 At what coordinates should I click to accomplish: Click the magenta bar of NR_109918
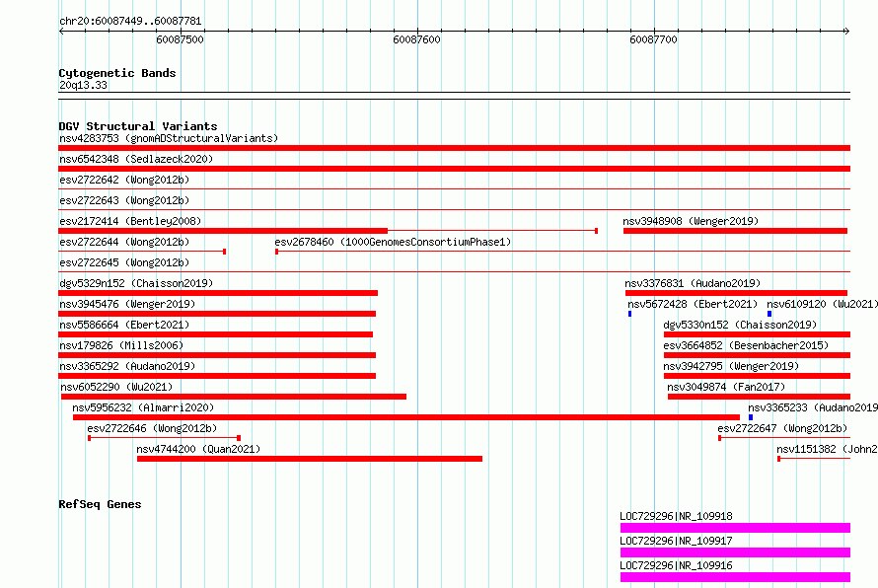(735, 528)
